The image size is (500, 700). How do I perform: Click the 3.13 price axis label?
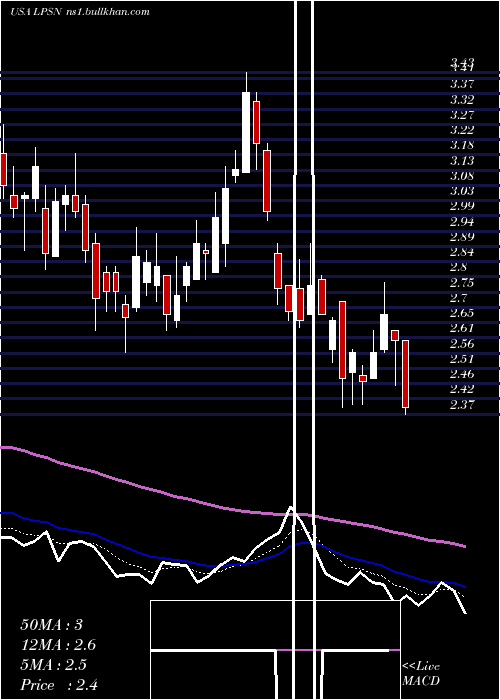point(462,160)
